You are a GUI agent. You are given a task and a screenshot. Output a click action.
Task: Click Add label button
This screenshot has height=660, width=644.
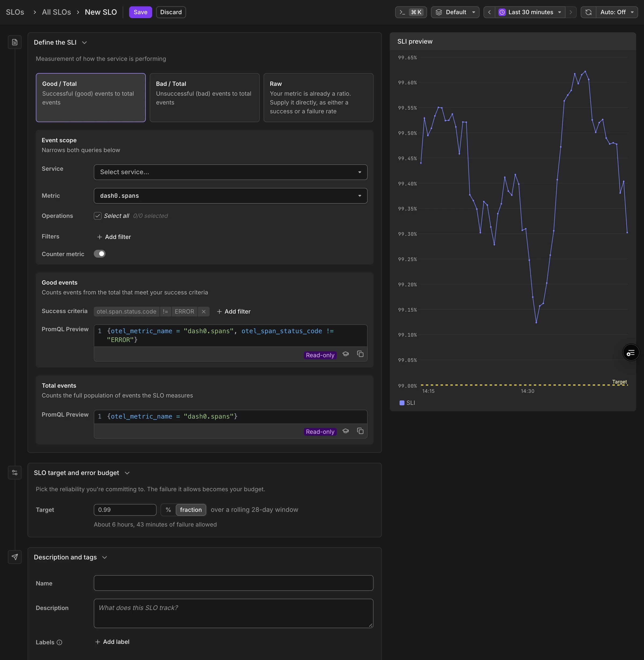(112, 642)
